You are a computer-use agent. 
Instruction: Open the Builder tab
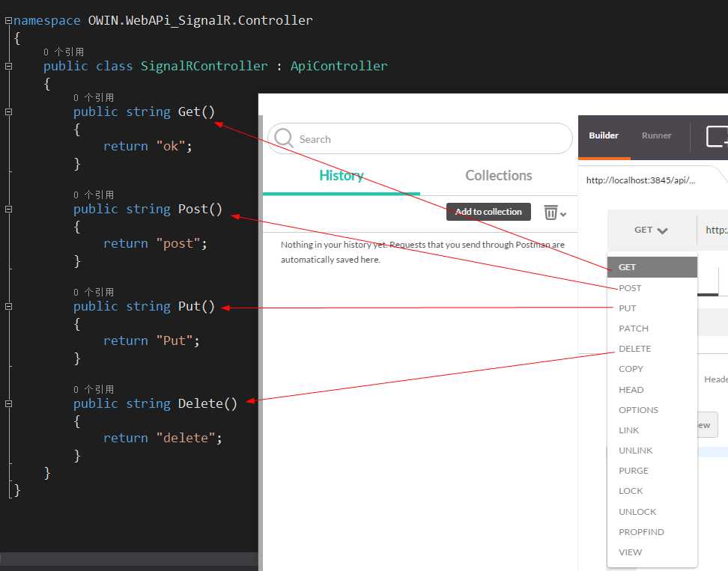tap(604, 135)
